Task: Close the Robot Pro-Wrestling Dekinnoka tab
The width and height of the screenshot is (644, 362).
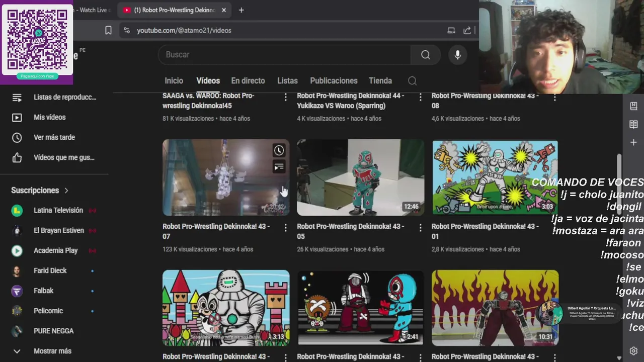Action: [x=224, y=10]
